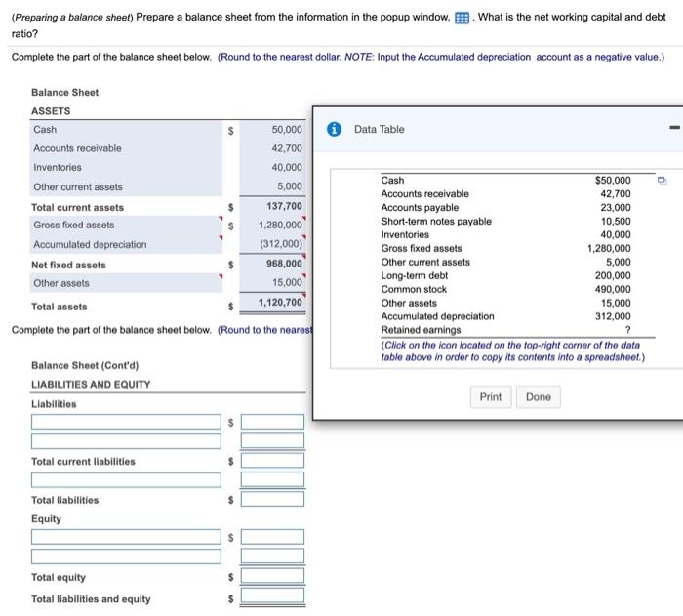Click first liability amount input box
Screen dimensions: 683x616
272,422
